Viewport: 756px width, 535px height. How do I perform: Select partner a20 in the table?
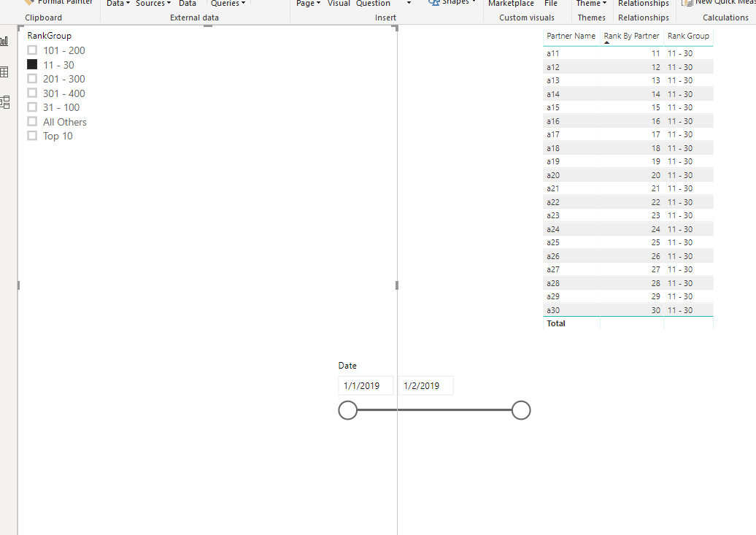pos(553,175)
